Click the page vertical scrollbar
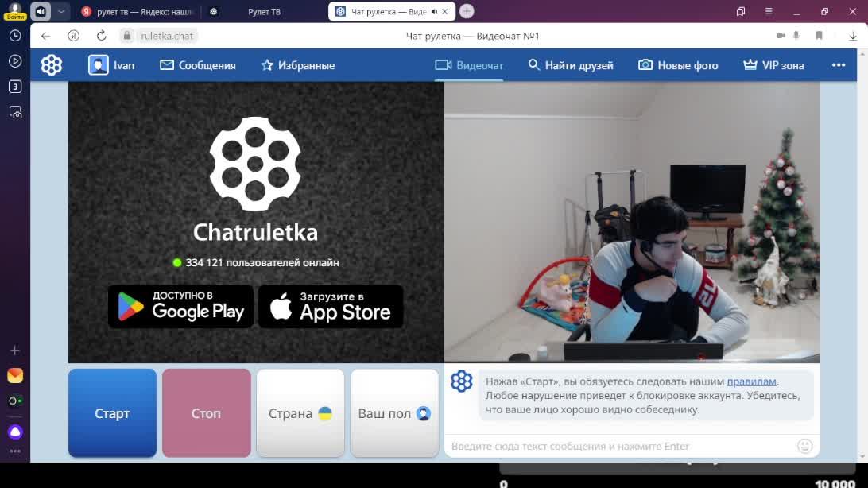Screen dimensions: 868x488 862,254
